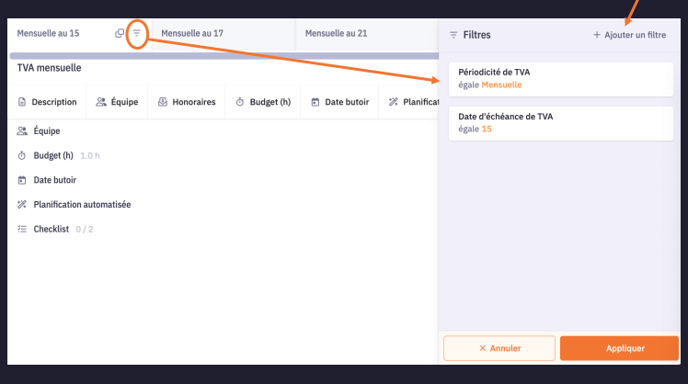
Task: Open the Équipe detail row
Action: click(x=39, y=131)
